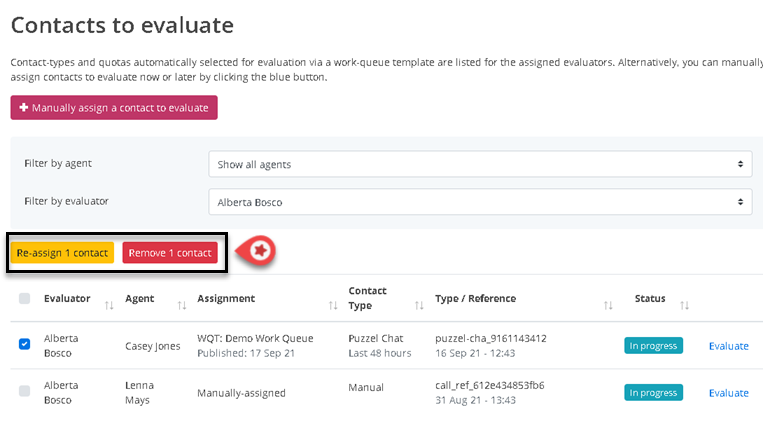
Task: Click In progress badge for Manual contact row
Action: [x=653, y=393]
